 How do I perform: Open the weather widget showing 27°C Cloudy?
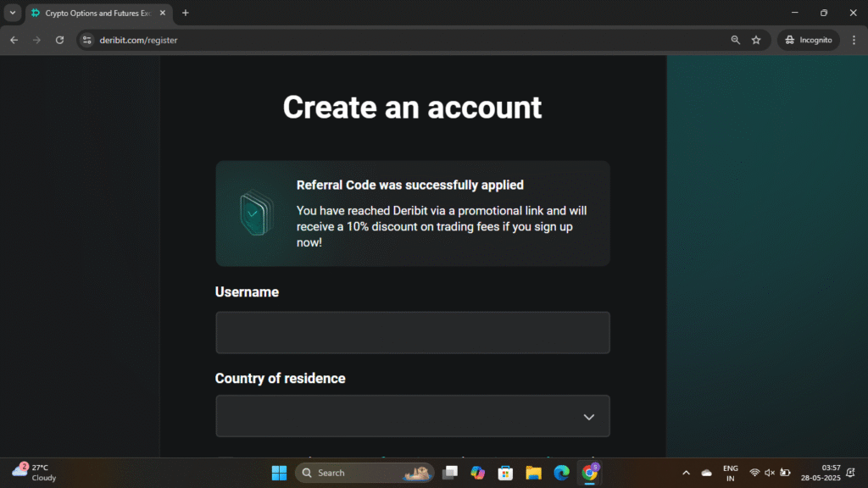34,473
